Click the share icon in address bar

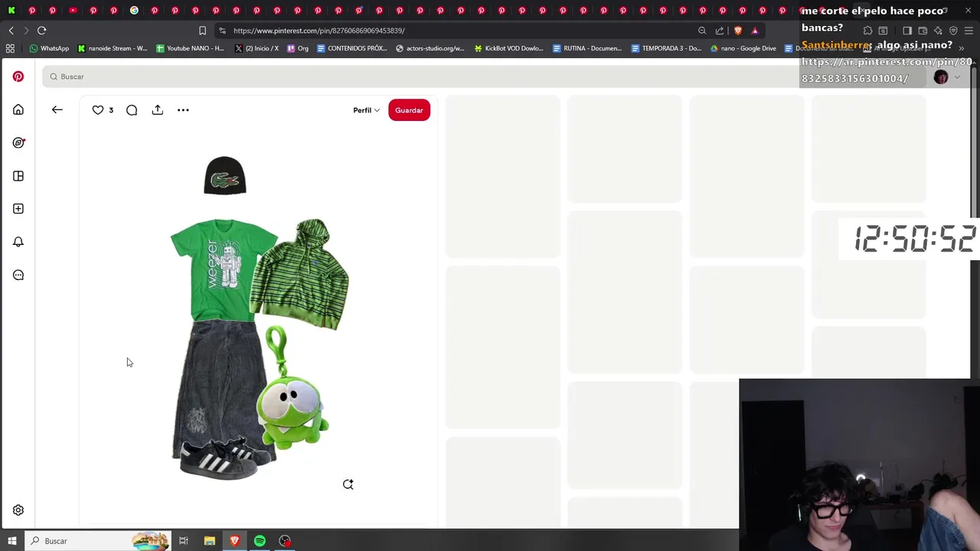pos(720,31)
